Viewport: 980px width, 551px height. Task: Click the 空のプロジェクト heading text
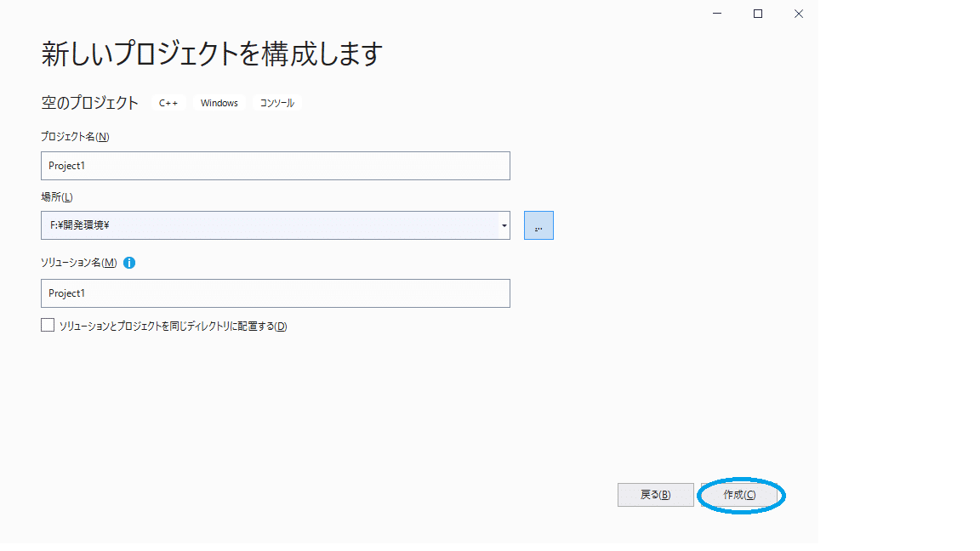coord(89,102)
